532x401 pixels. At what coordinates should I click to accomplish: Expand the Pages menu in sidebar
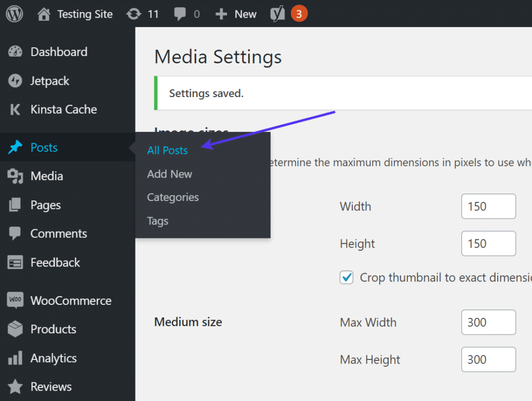click(45, 205)
